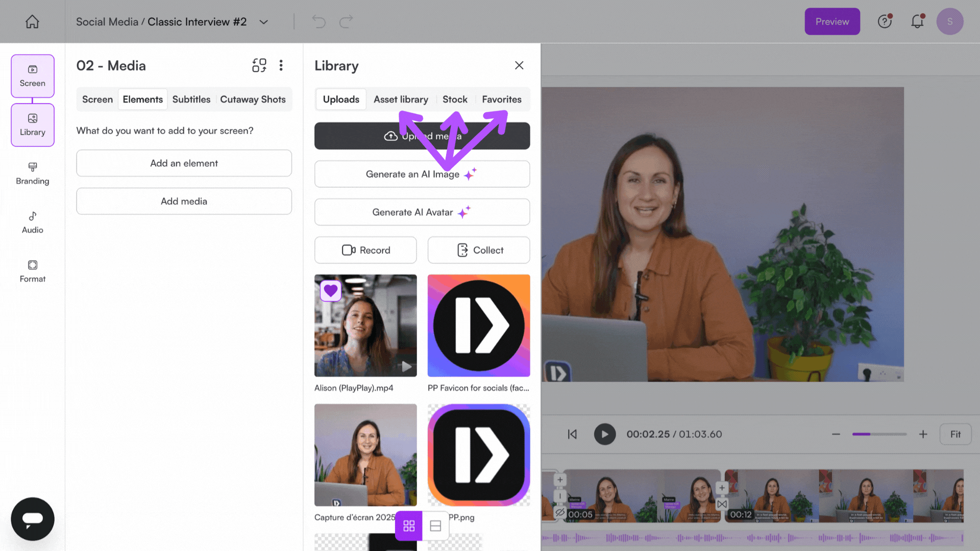Viewport: 980px width, 551px height.
Task: Adjust the timeline zoom slider
Action: (x=879, y=434)
